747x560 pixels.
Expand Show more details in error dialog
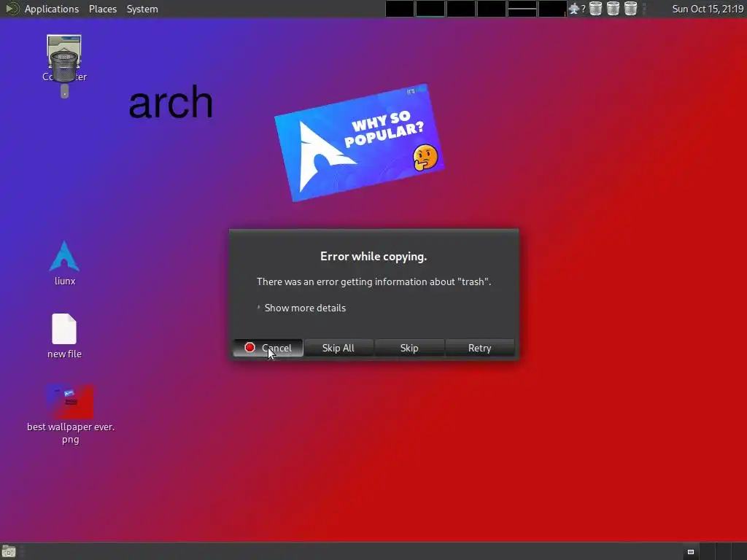[301, 308]
